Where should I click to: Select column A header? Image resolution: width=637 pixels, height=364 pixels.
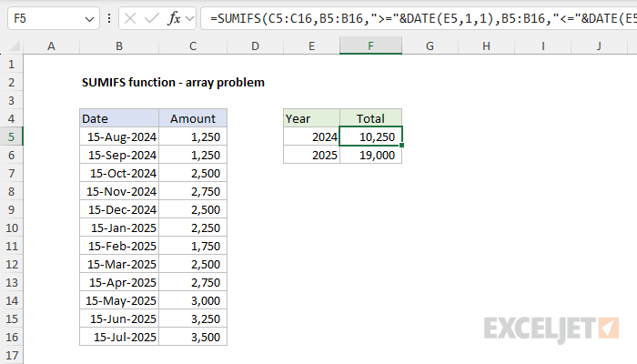click(51, 45)
